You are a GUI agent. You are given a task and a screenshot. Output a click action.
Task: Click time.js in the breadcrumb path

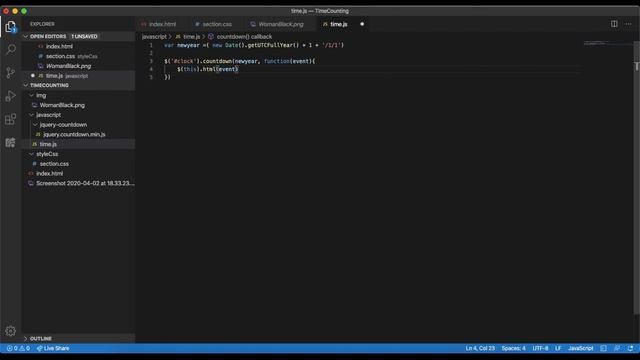tap(191, 36)
